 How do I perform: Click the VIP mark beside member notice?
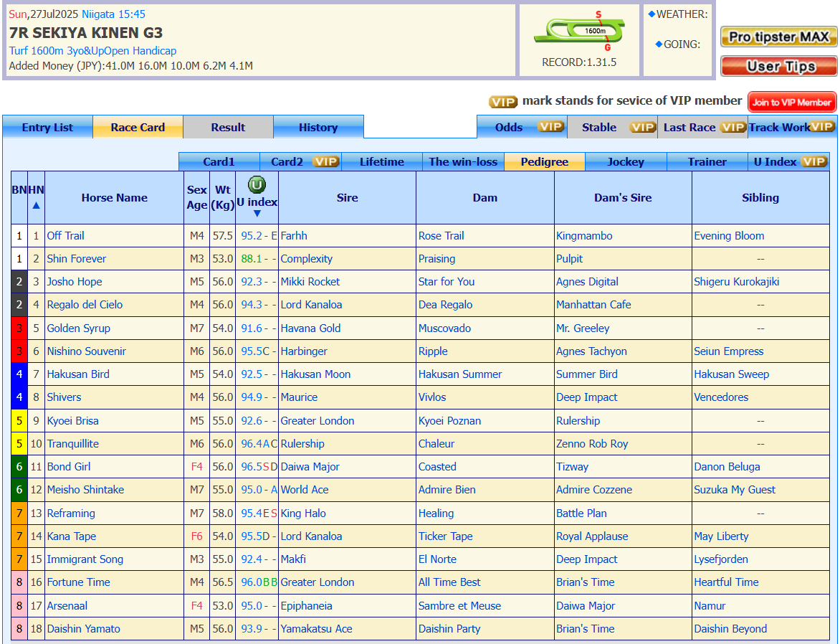[x=503, y=101]
